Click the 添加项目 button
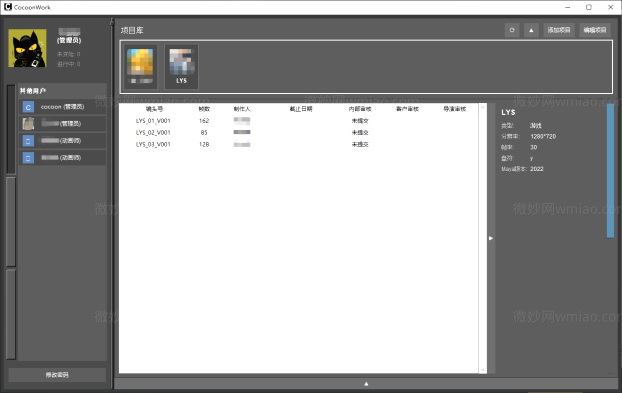The image size is (622, 393). pos(559,30)
